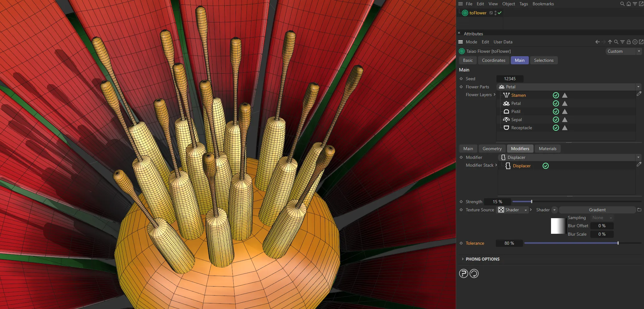Select the Stamen flower layer icon
644x309 pixels.
(x=506, y=95)
